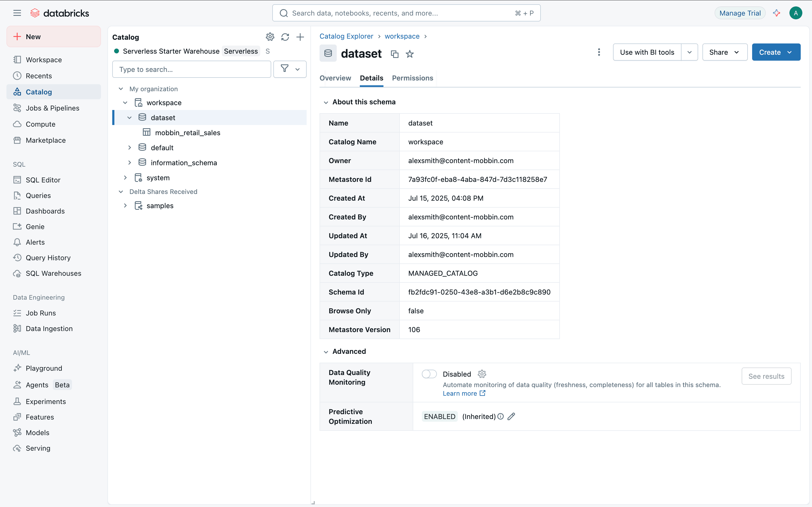The height and width of the screenshot is (507, 812).
Task: Collapse the About this schema section
Action: [325, 102]
